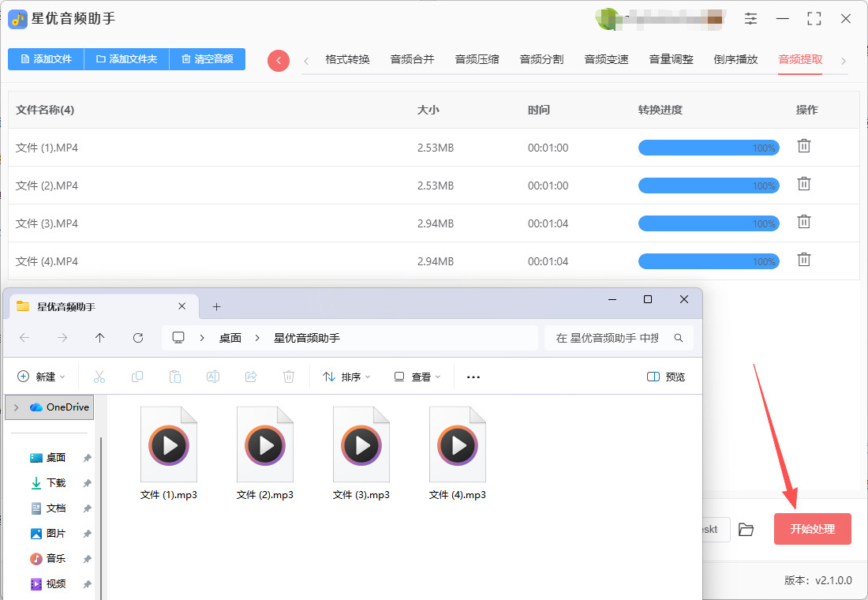The width and height of the screenshot is (868, 600).
Task: Open output folder icon beside 开始处理
Action: (x=746, y=529)
